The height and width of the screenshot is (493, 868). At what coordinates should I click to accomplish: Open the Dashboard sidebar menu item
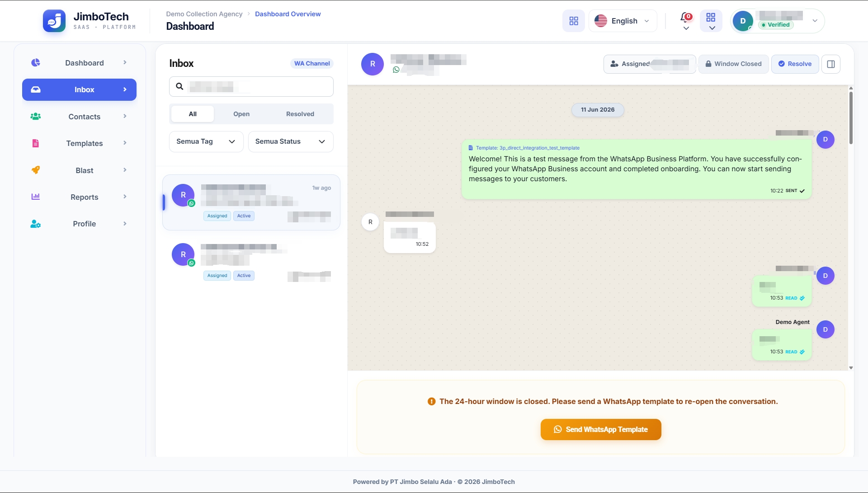pyautogui.click(x=79, y=63)
